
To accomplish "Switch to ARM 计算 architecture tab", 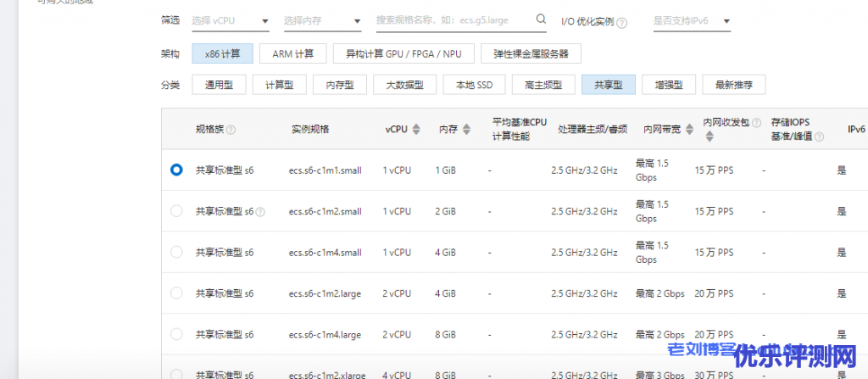I will [292, 54].
